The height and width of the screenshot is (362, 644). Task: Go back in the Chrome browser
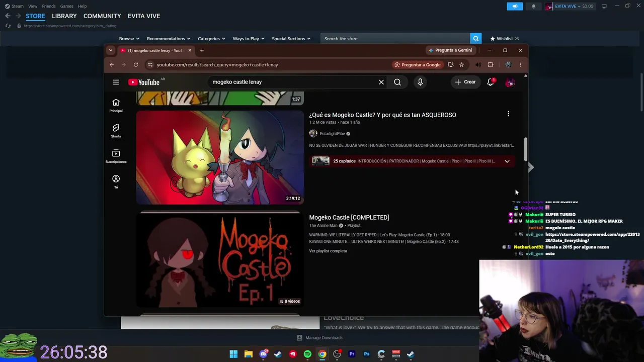tap(112, 65)
